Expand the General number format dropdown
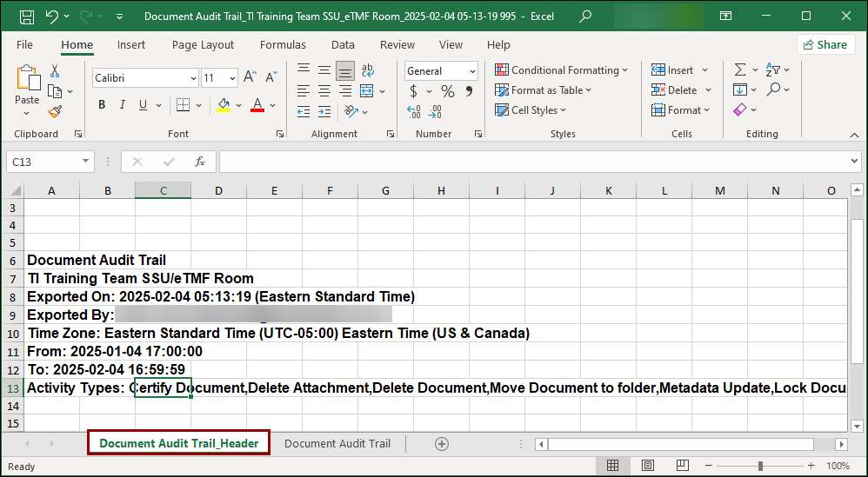Image resolution: width=868 pixels, height=477 pixels. 472,71
